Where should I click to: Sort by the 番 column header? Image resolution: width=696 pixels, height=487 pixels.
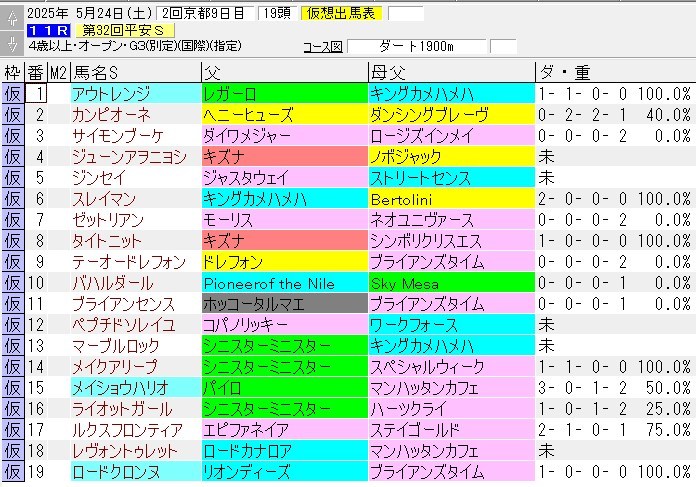click(36, 72)
